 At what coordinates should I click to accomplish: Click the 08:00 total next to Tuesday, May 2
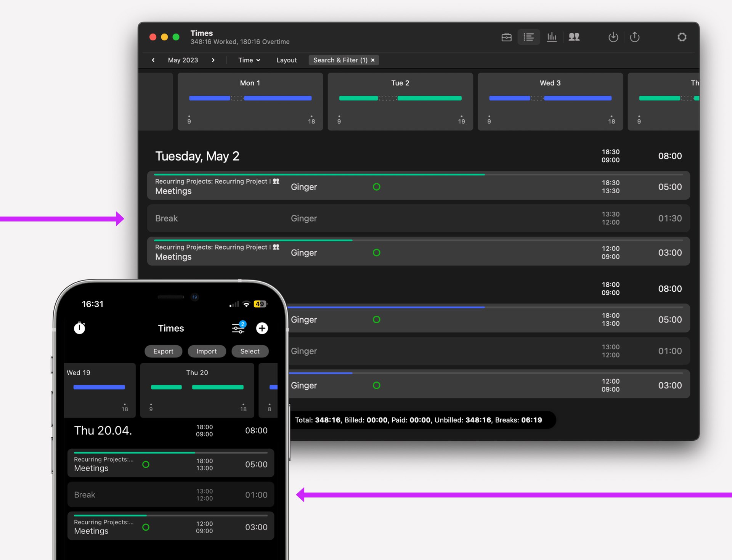coord(670,156)
